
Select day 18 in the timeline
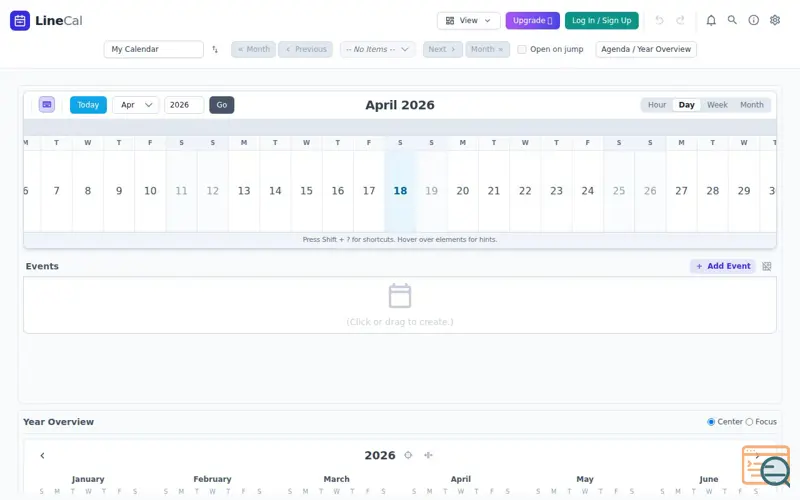(x=400, y=191)
